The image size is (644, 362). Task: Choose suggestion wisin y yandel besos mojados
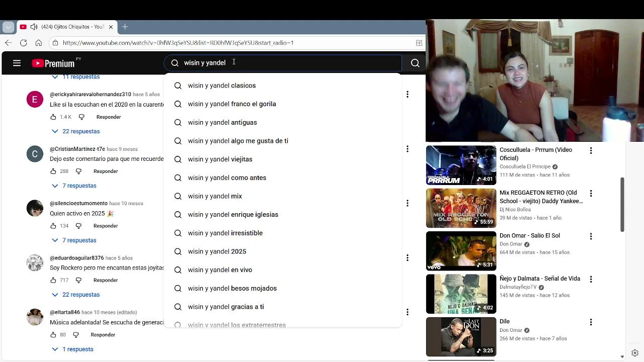(283, 288)
